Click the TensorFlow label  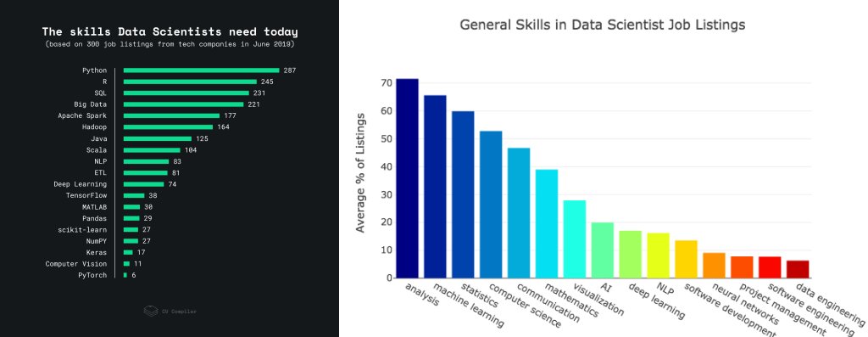pos(86,195)
